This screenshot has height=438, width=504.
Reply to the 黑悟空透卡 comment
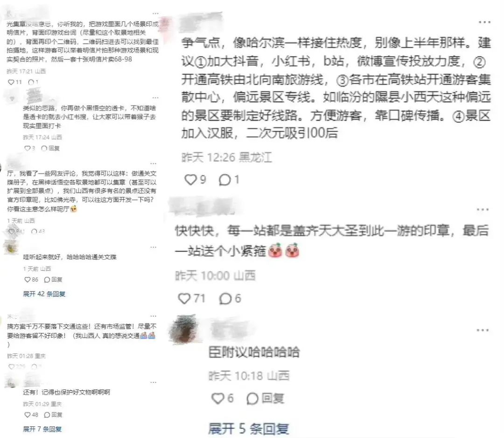tap(50, 148)
